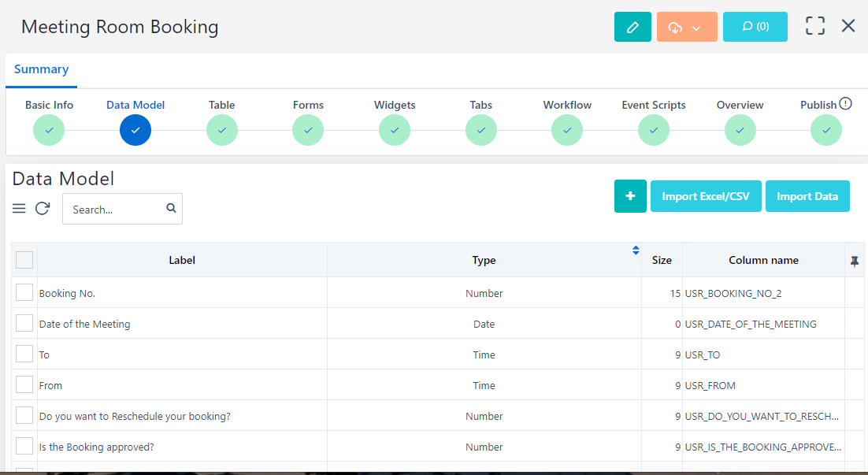Go to the Workflow step
The width and height of the screenshot is (868, 475).
pyautogui.click(x=567, y=130)
